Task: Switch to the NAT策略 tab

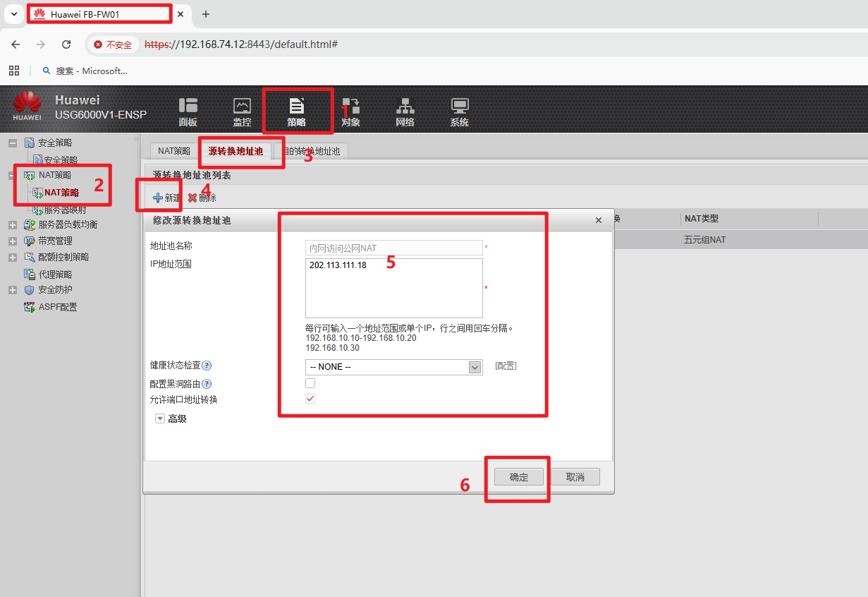Action: coord(173,151)
